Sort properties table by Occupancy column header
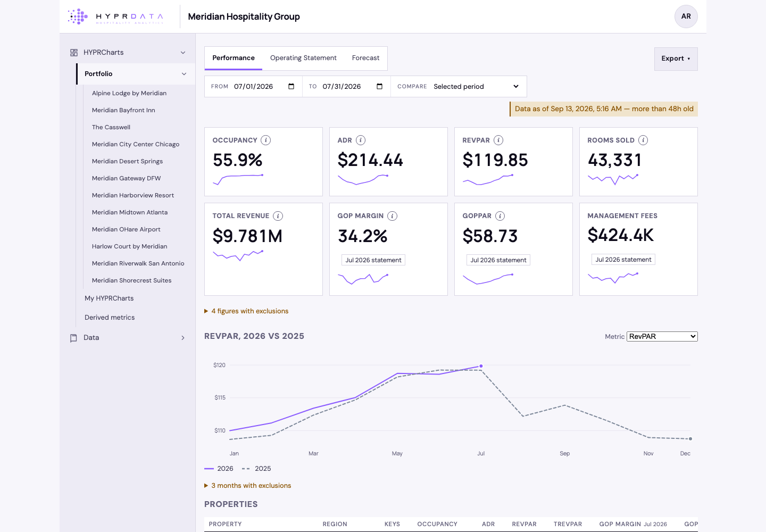Screen dimensions: 766x532 point(437,524)
